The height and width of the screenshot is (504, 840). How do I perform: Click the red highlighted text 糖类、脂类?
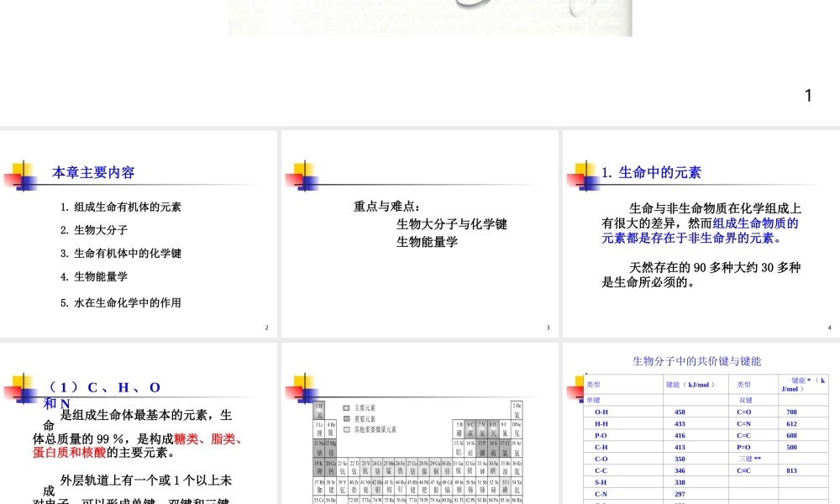(210, 439)
